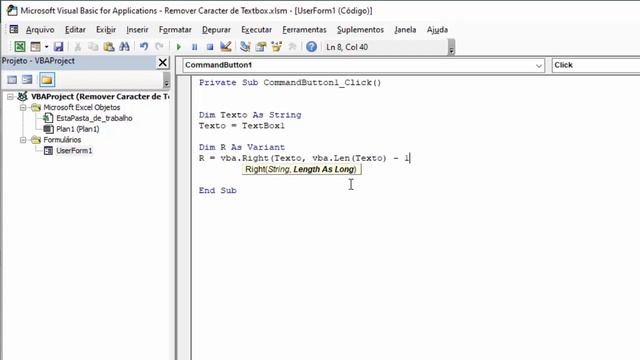
Task: Open the Object Browser toolbar icon
Action: coord(276,47)
